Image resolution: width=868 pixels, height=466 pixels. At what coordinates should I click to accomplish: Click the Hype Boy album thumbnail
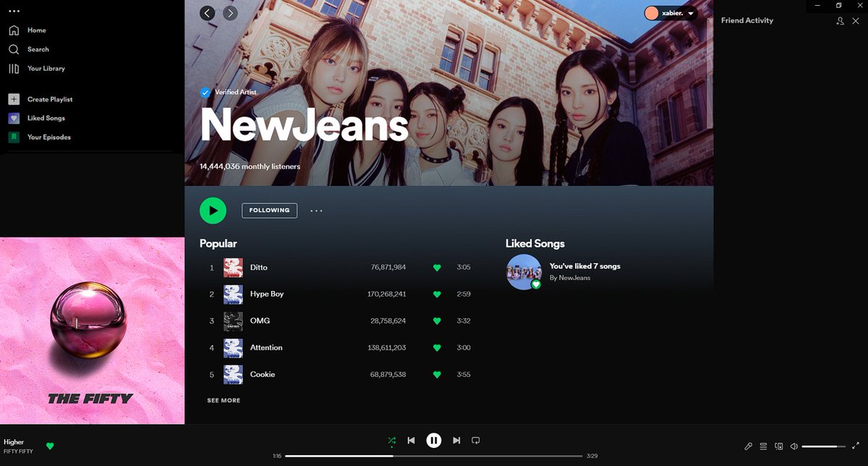click(x=233, y=295)
